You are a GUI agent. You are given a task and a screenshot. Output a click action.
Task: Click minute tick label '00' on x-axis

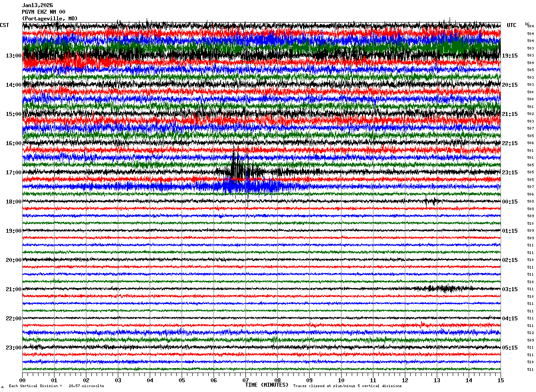click(22, 380)
